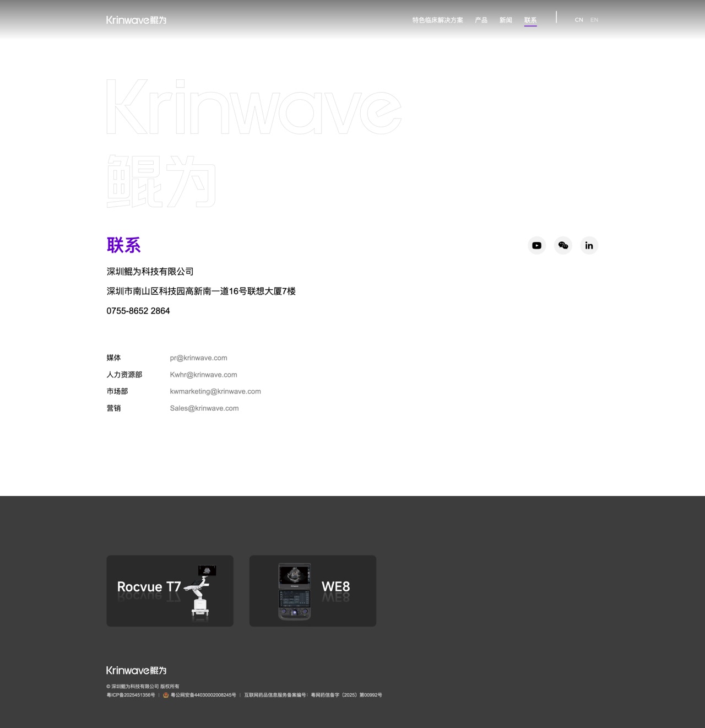Open the YouTube social media icon
705x728 pixels.
click(536, 245)
